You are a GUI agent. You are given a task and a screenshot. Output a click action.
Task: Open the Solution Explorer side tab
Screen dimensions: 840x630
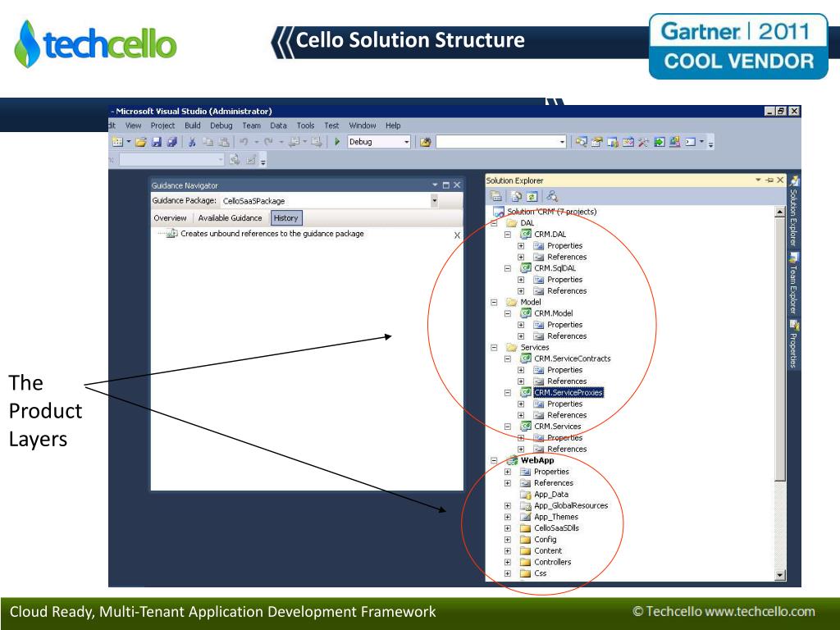coord(794,211)
